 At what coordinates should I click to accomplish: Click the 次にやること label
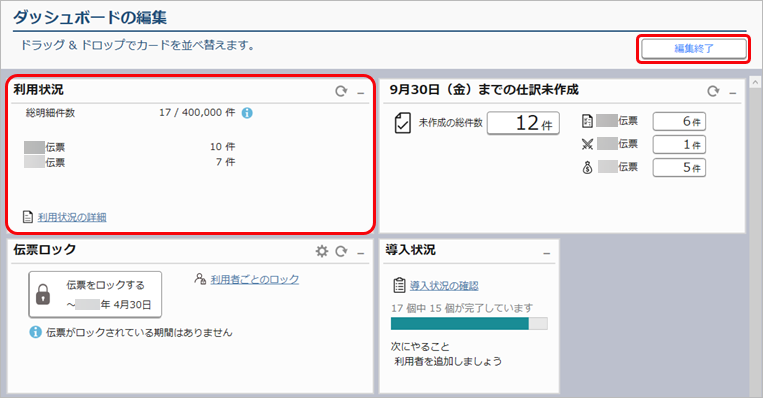420,346
